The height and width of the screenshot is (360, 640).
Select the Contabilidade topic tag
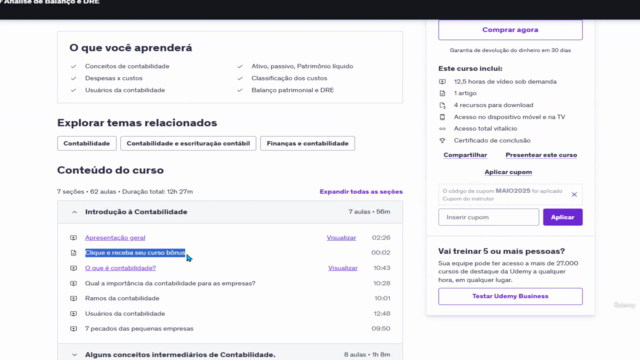87,143
